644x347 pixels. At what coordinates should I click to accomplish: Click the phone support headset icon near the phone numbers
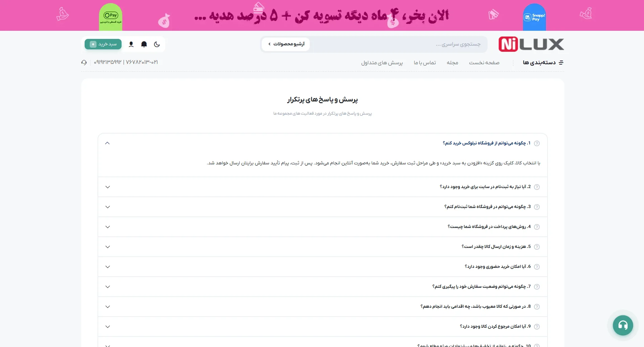click(x=84, y=63)
